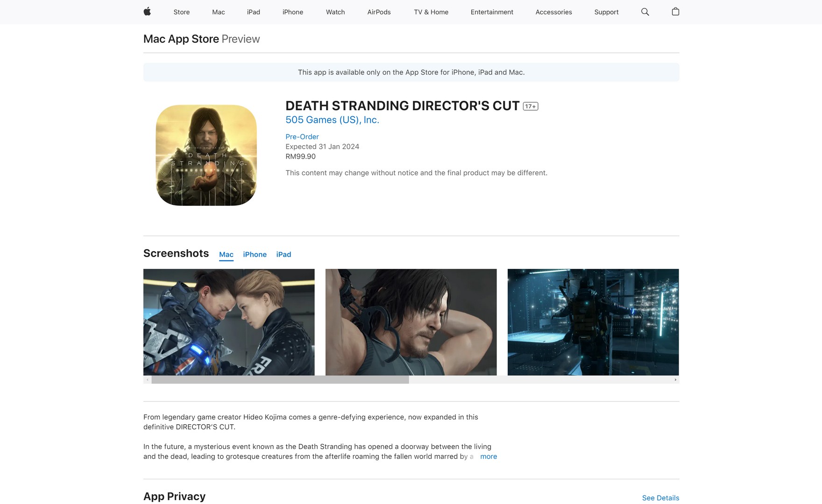Click the Expected 31 Jan 2024 text
Image resolution: width=822 pixels, height=504 pixels.
click(x=322, y=147)
